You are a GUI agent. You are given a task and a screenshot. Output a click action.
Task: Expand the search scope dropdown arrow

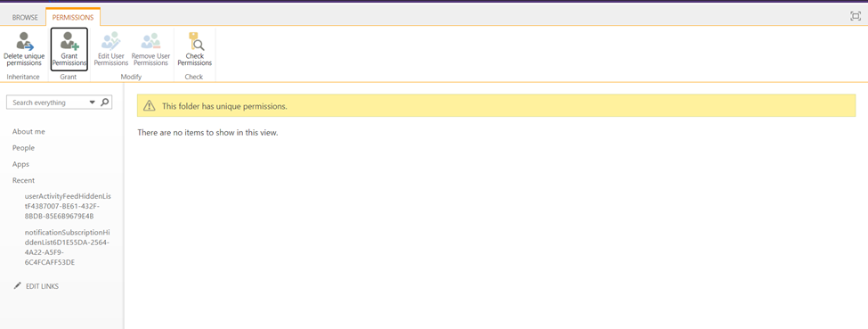92,103
